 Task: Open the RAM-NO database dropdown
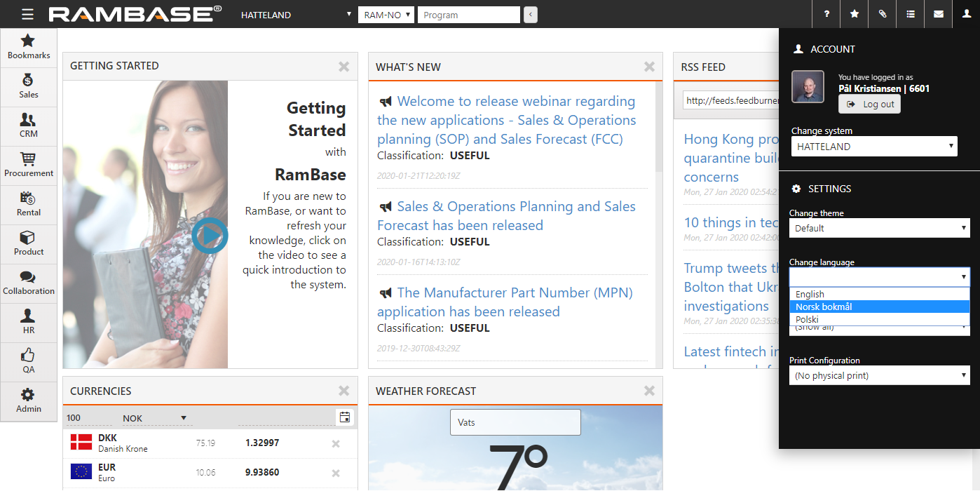pyautogui.click(x=386, y=15)
